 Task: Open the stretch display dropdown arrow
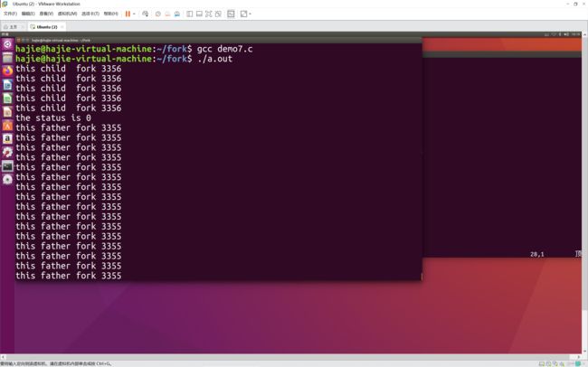point(250,14)
